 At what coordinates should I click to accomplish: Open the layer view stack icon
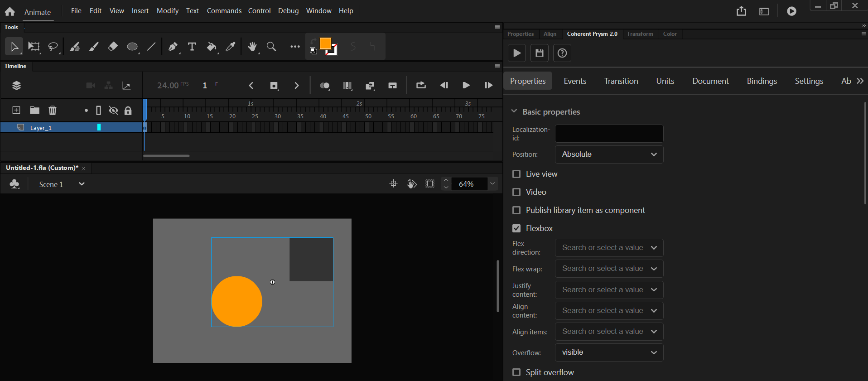click(17, 86)
